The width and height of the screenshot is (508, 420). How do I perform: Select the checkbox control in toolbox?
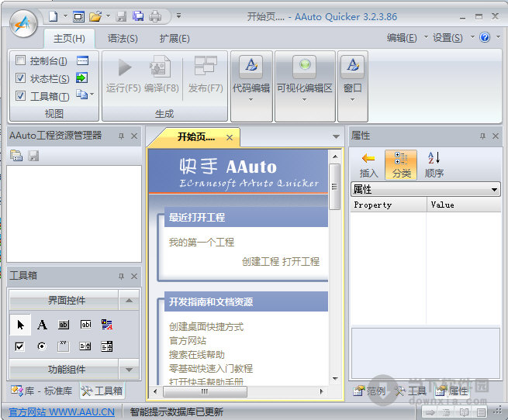[x=19, y=346]
